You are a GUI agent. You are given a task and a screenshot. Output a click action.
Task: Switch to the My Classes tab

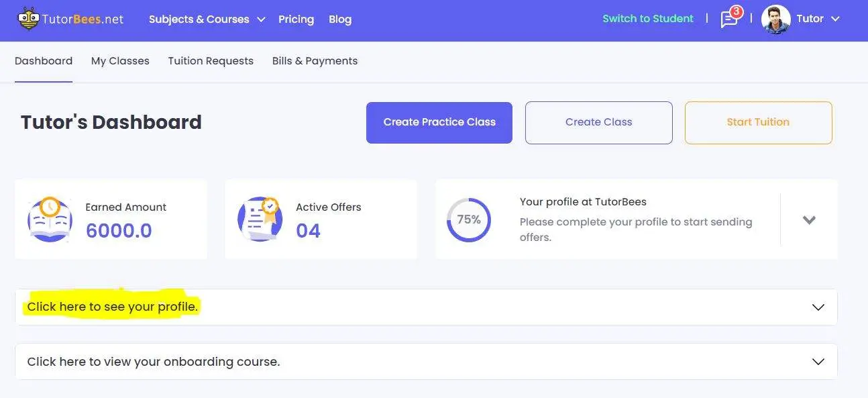[x=120, y=61]
